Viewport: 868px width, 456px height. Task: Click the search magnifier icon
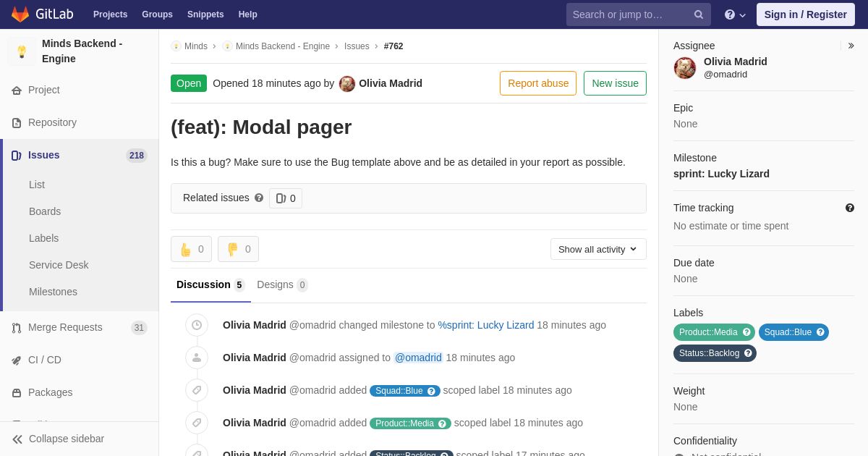(x=698, y=14)
